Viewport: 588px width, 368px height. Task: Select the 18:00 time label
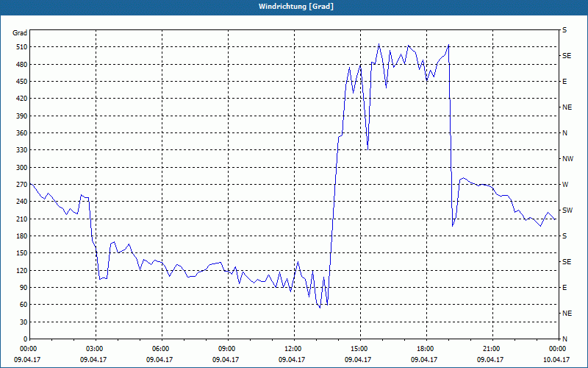tap(426, 349)
